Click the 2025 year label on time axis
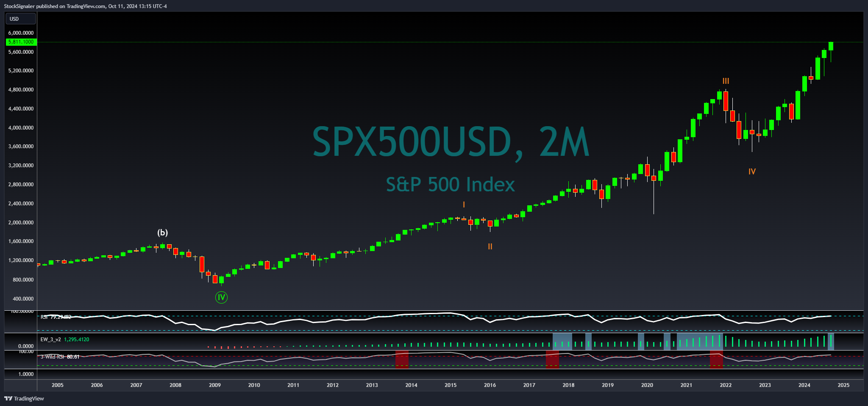This screenshot has height=406, width=868. (x=844, y=385)
